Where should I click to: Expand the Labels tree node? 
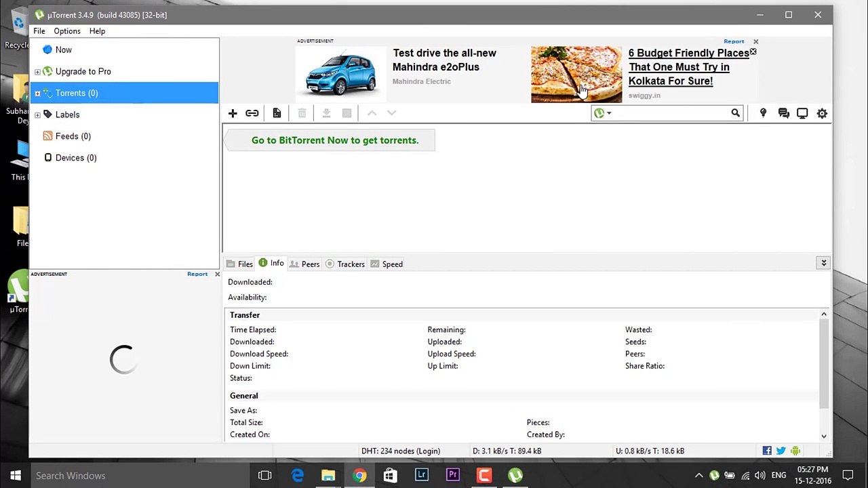37,115
